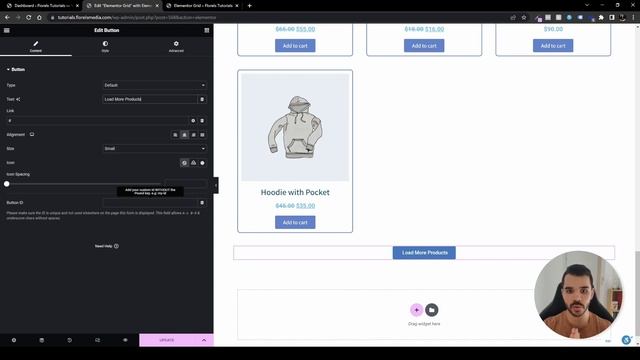The width and height of the screenshot is (640, 360).
Task: Open dynamic tags for the Link field
Action: (202, 121)
